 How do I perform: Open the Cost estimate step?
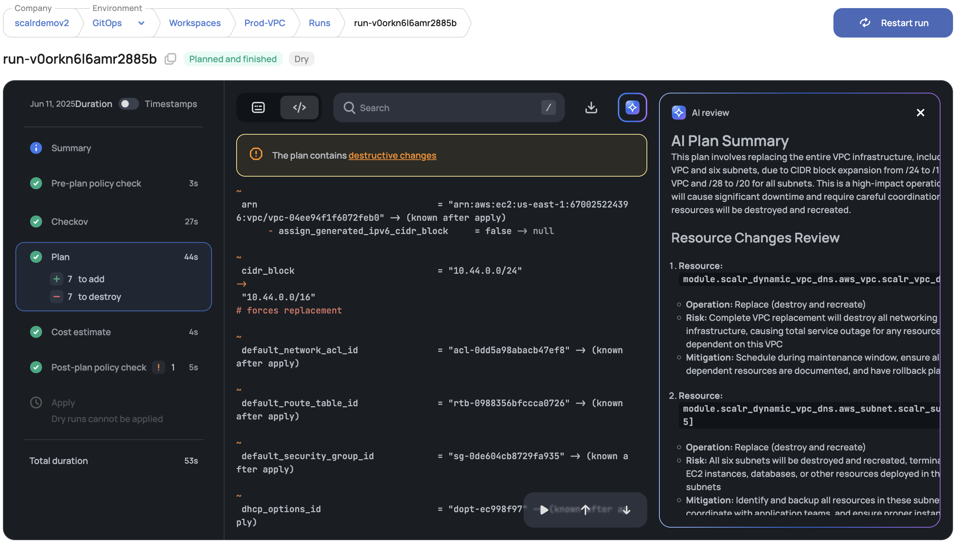coord(114,332)
